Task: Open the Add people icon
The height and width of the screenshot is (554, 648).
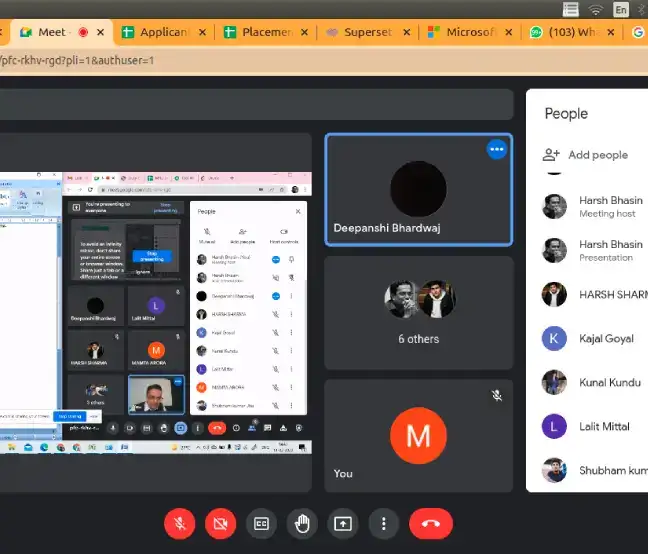Action: click(551, 155)
